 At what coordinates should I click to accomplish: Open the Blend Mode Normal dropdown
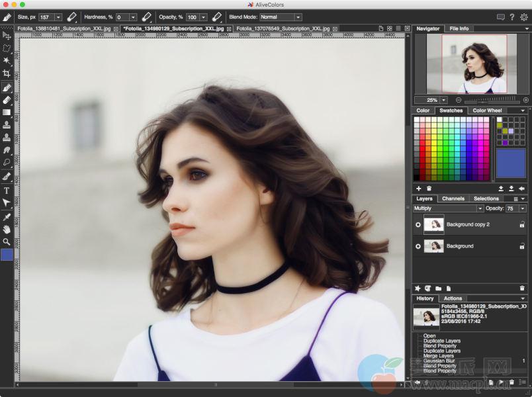coord(281,17)
